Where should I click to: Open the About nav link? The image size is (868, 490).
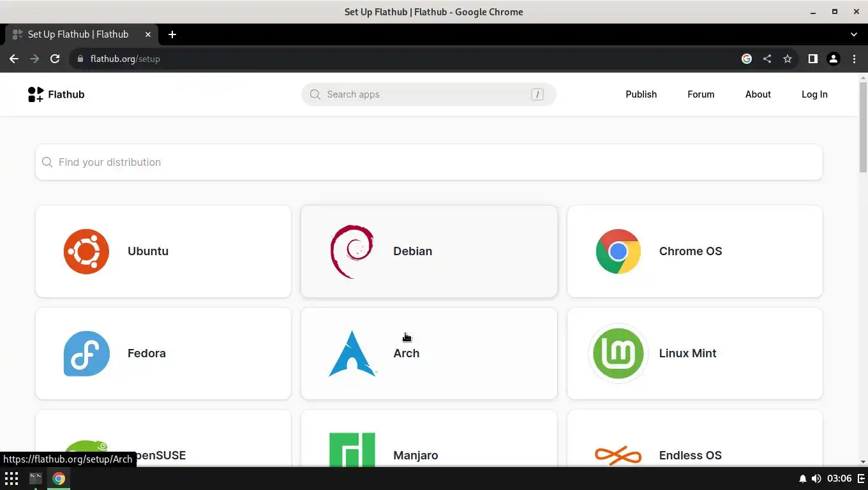[x=758, y=94]
